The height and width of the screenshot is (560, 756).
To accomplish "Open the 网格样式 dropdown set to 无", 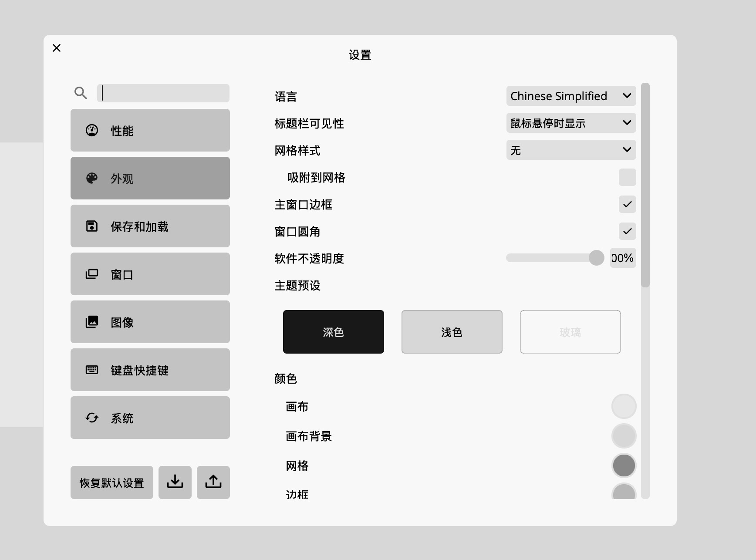I will tap(571, 150).
